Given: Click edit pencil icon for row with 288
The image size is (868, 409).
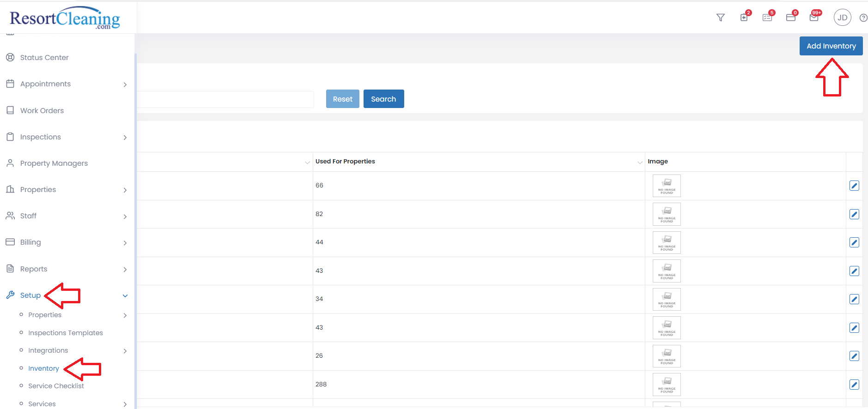Looking at the screenshot, I should point(854,385).
